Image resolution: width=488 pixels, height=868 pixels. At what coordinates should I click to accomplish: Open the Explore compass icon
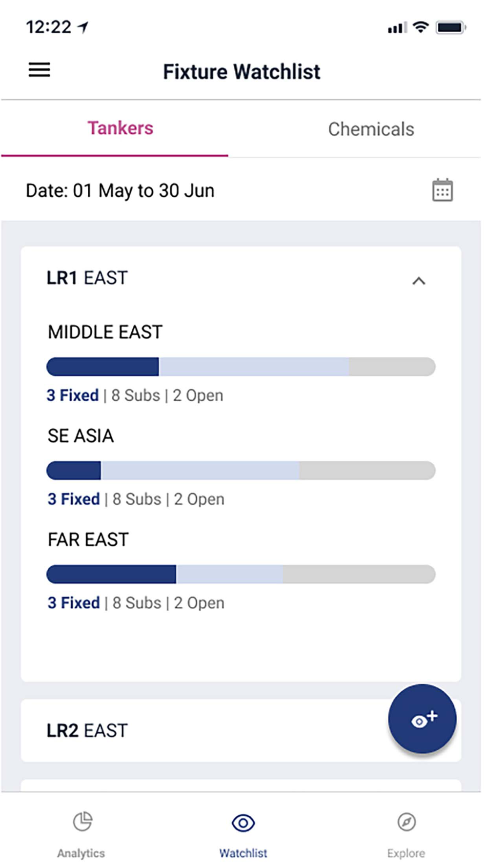pyautogui.click(x=406, y=822)
